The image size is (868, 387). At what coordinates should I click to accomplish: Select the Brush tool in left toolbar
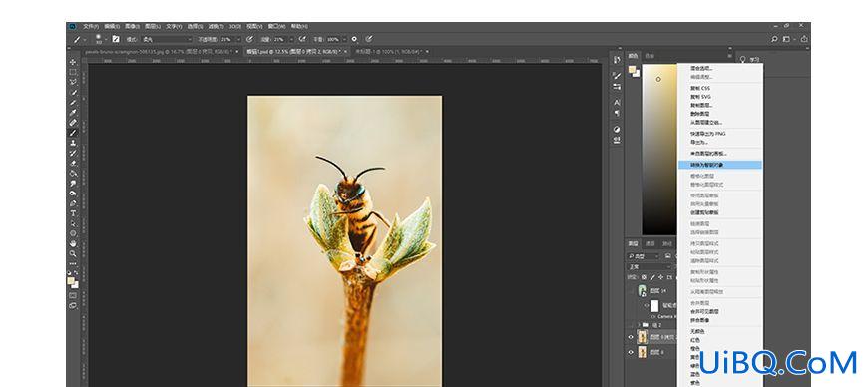click(73, 133)
